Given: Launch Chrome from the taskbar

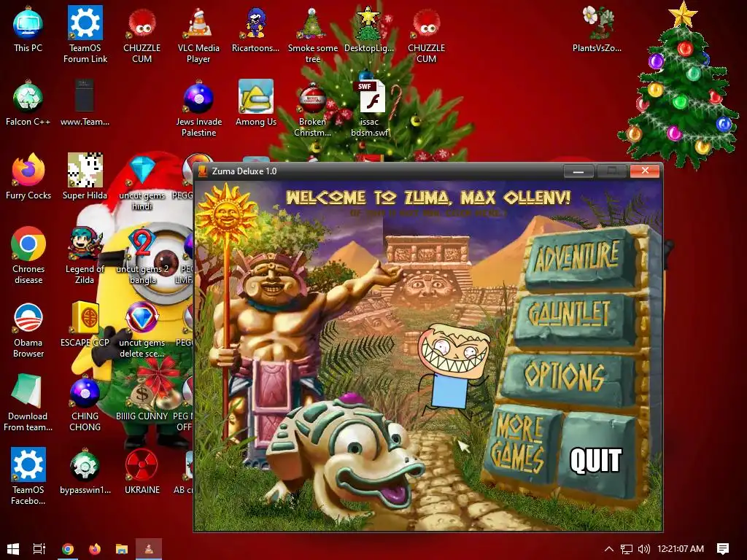Looking at the screenshot, I should (68, 548).
